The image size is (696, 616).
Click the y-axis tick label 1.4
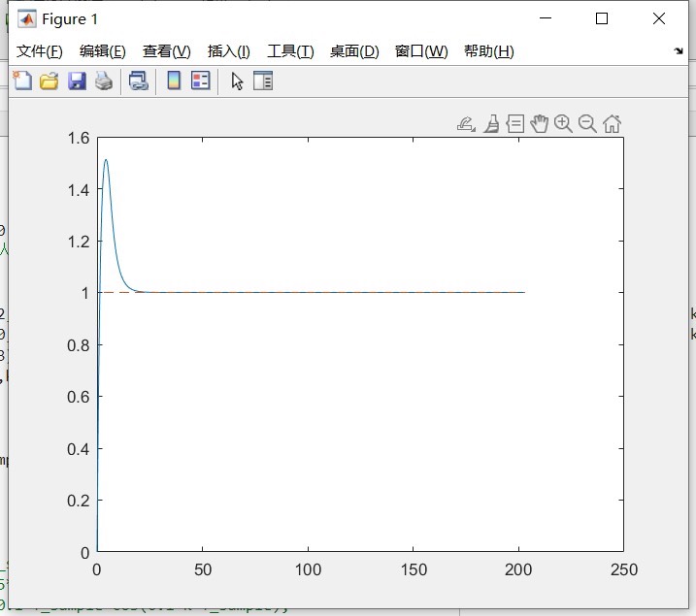point(79,190)
